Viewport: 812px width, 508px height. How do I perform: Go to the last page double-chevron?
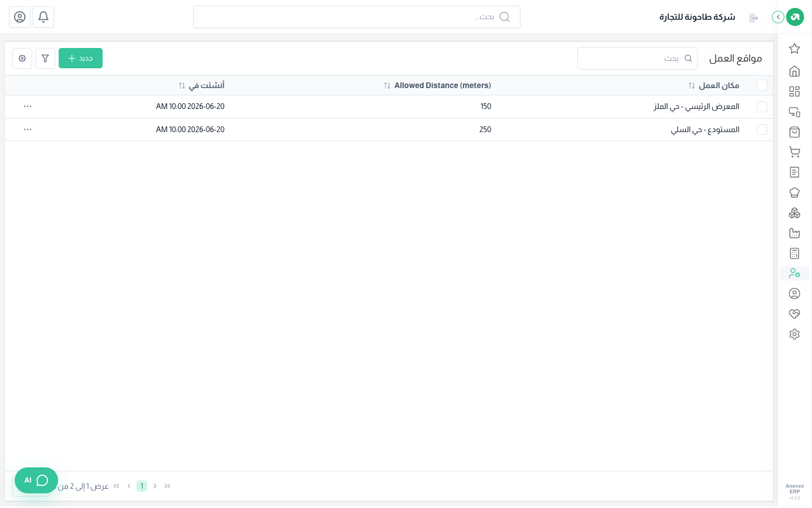[x=116, y=486]
